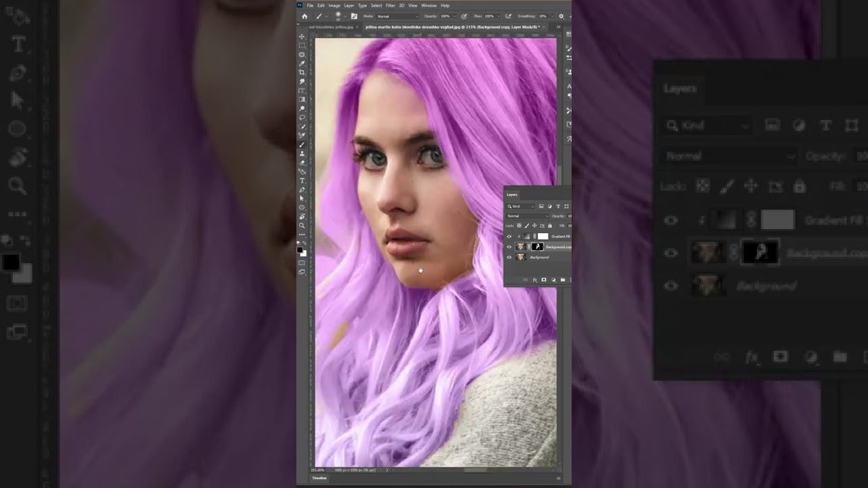Click the foreground color swatch
Viewport: 868px width, 488px height.
pos(300,249)
